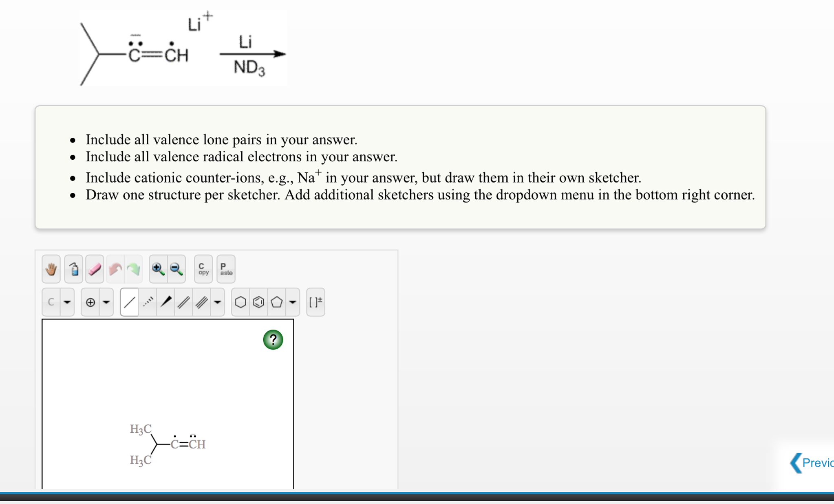834x504 pixels.
Task: Select the triple bond tool
Action: pyautogui.click(x=202, y=302)
